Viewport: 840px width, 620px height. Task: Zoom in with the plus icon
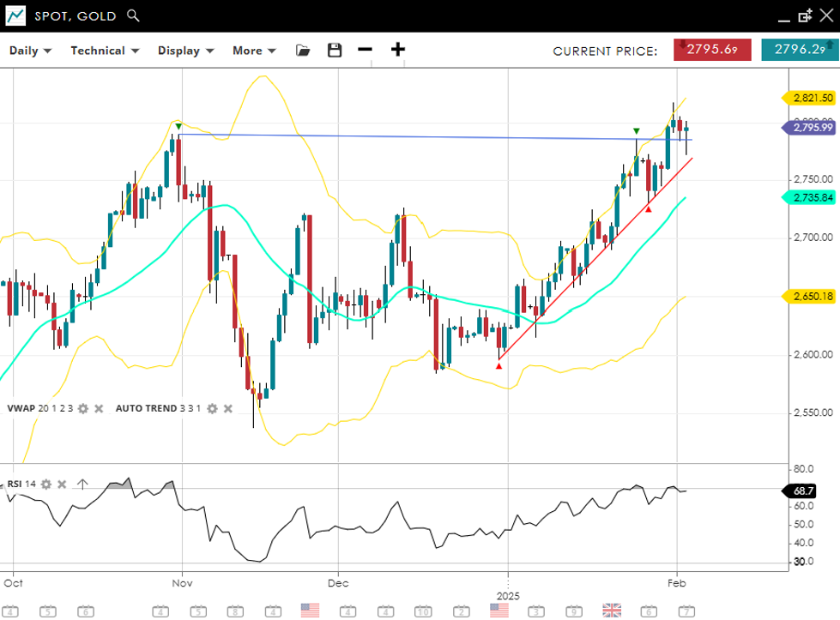point(398,50)
